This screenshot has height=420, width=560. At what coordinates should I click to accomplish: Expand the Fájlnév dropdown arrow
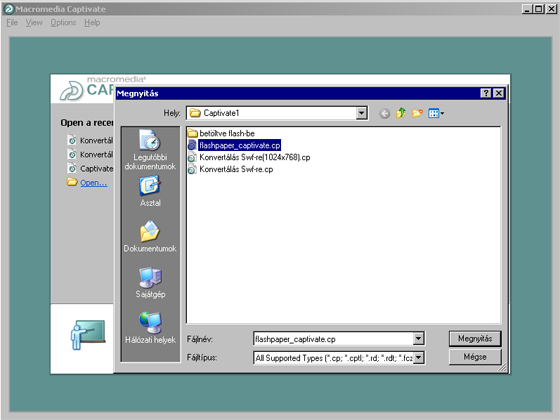[x=418, y=339]
